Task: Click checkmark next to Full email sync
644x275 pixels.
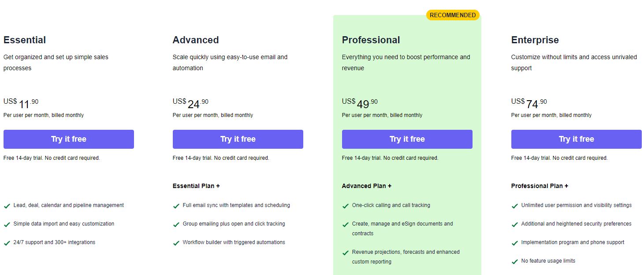Action: click(x=176, y=206)
